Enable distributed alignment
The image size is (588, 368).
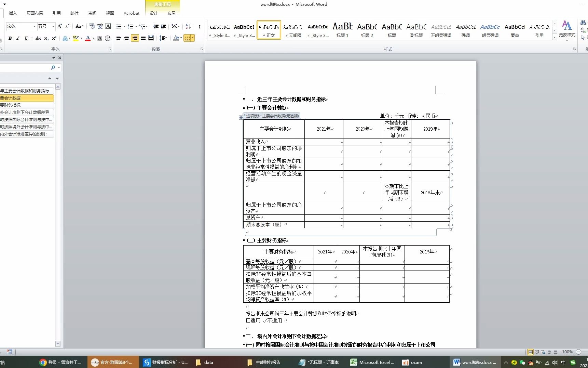click(x=151, y=38)
